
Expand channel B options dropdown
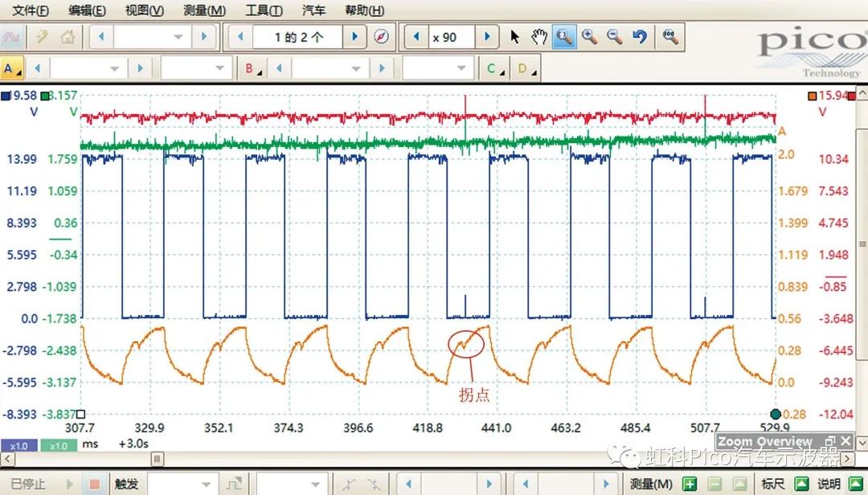pyautogui.click(x=253, y=69)
